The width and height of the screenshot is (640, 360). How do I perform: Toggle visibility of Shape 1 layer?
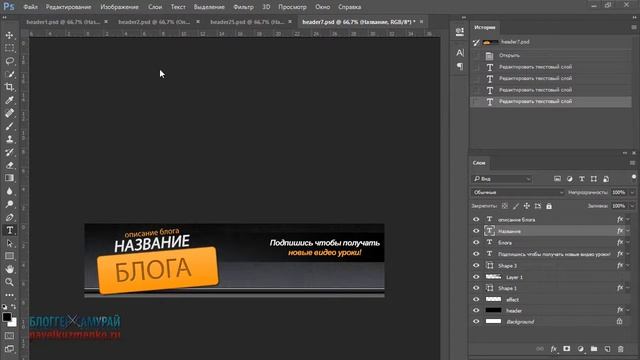[x=476, y=288]
